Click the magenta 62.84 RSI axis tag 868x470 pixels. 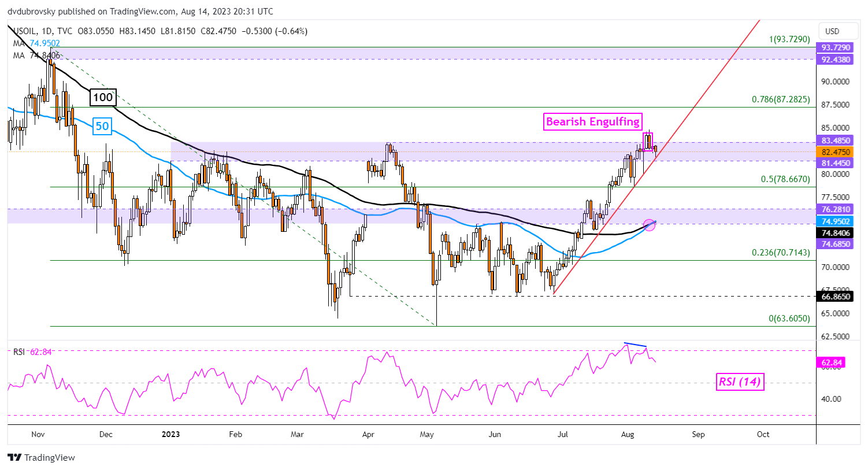tap(832, 362)
